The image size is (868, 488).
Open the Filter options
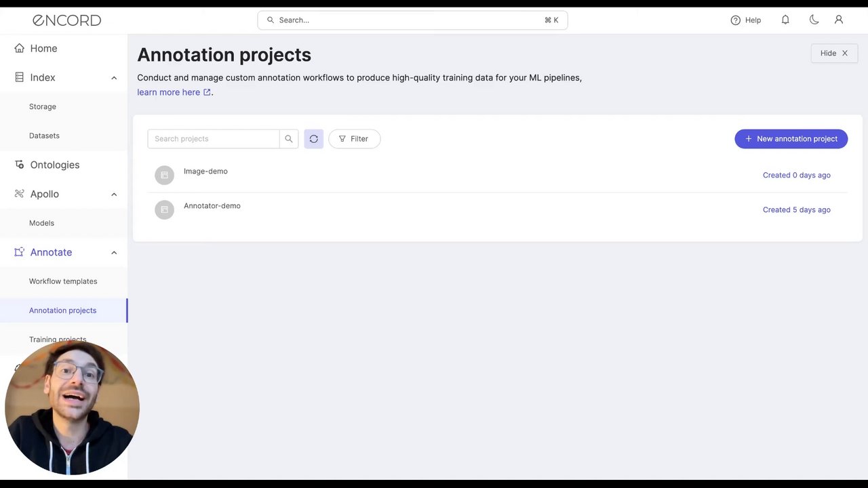pyautogui.click(x=354, y=139)
